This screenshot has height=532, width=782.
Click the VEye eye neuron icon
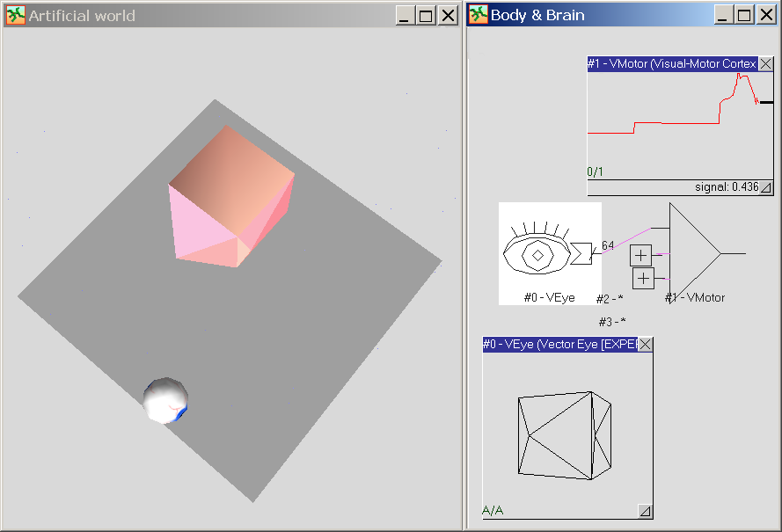click(537, 253)
